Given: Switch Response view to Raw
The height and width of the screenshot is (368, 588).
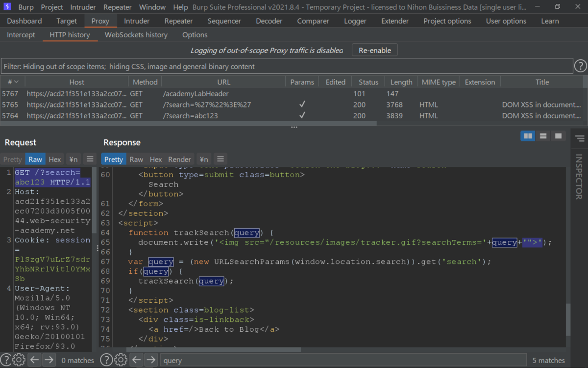Looking at the screenshot, I should pyautogui.click(x=136, y=159).
